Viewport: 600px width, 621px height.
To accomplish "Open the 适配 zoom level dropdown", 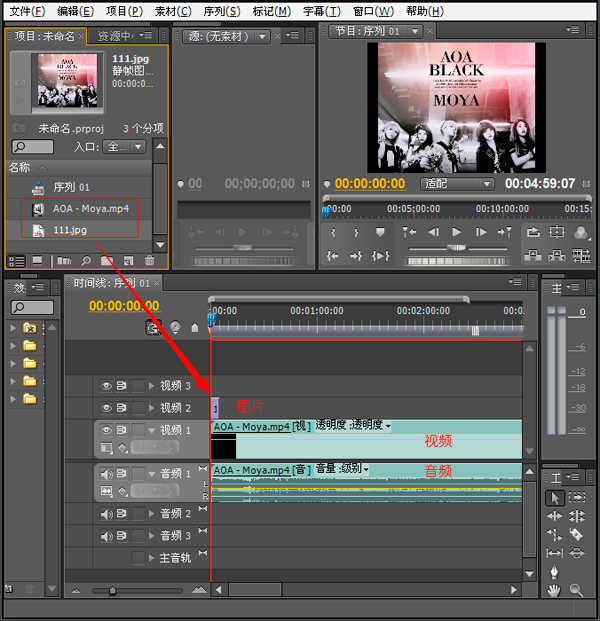I will click(x=457, y=184).
